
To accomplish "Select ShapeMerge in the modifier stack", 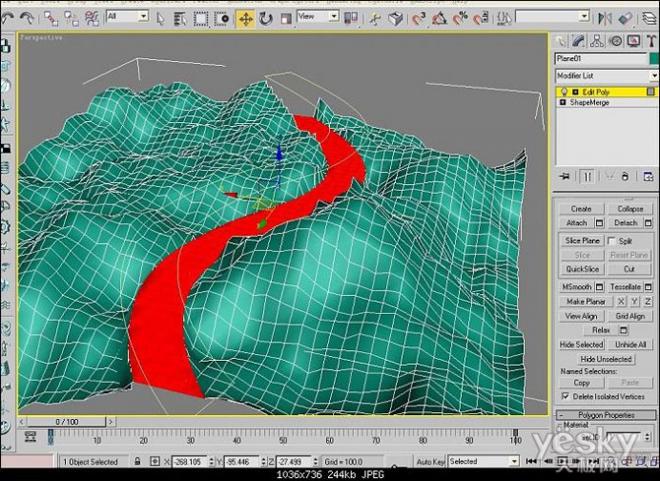I will click(x=589, y=103).
